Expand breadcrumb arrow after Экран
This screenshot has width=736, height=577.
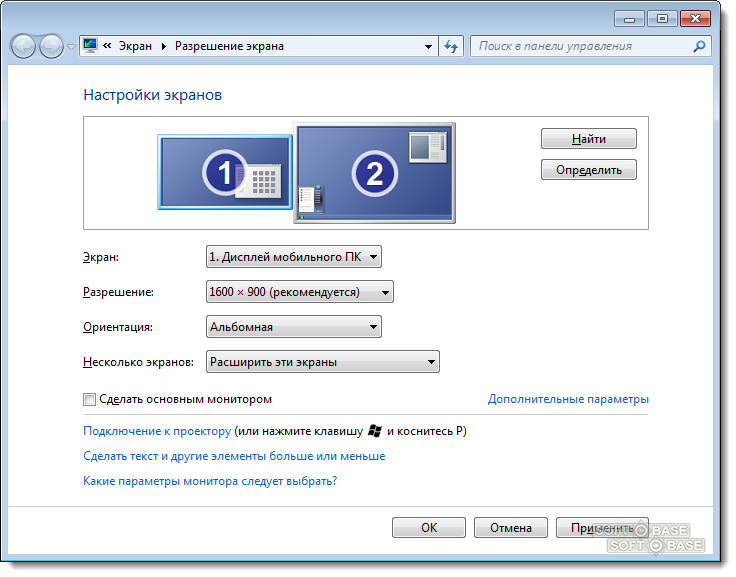click(164, 46)
